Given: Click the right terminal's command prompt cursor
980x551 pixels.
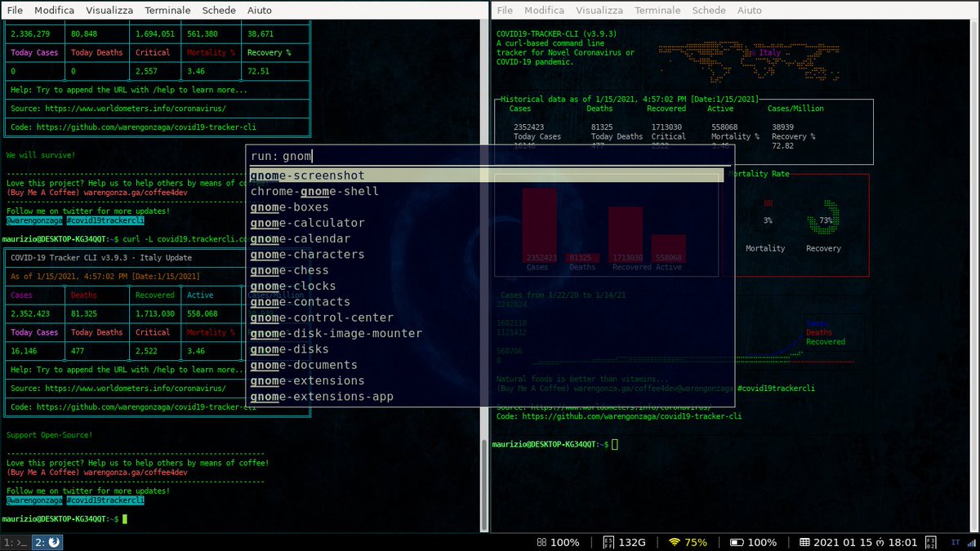Looking at the screenshot, I should click(615, 444).
